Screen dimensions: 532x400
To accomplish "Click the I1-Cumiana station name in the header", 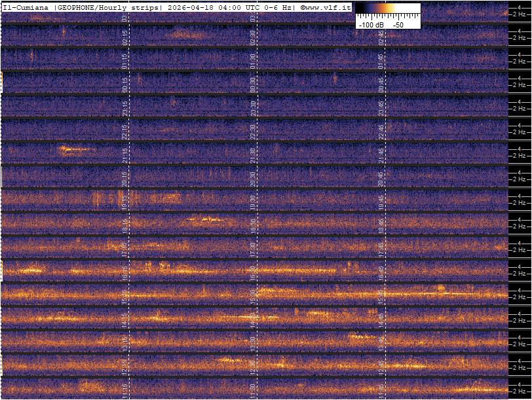I will [x=26, y=7].
